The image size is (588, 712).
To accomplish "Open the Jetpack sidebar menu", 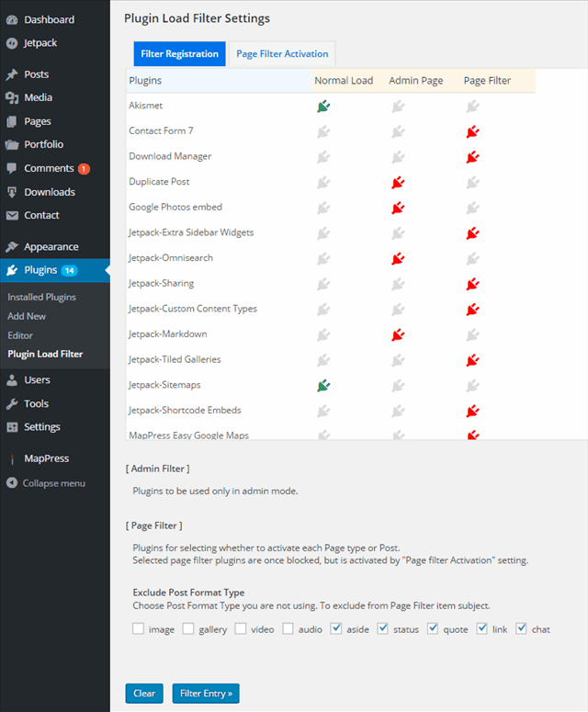I will click(55, 42).
